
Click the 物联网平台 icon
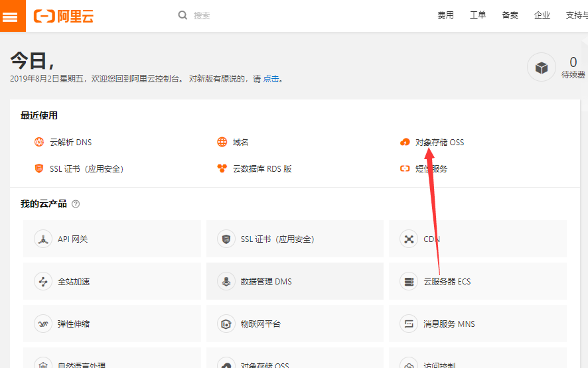pos(226,324)
